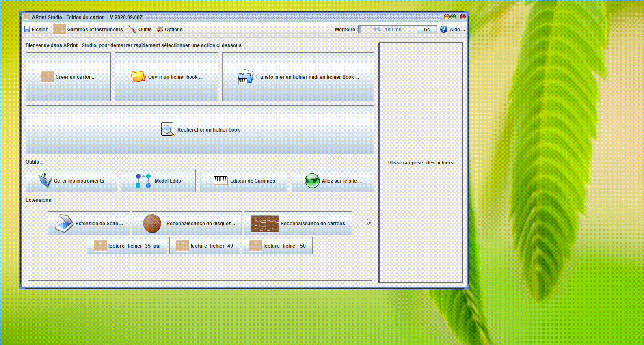Click the Glisser-déposer des fichiers drop area
The height and width of the screenshot is (345, 644).
(x=421, y=162)
